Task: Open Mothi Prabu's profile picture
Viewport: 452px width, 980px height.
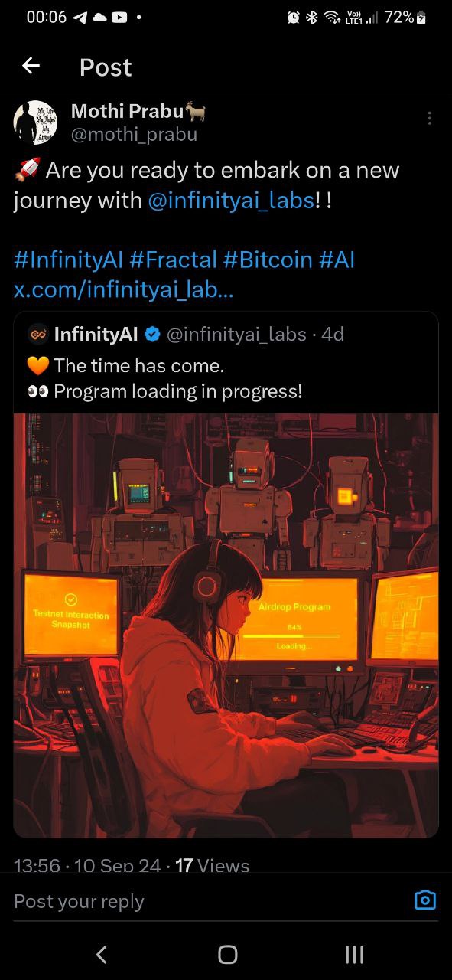Action: click(35, 122)
